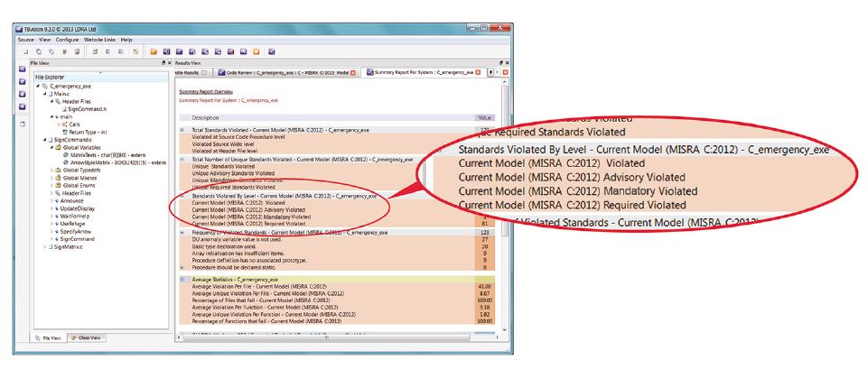This screenshot has width=868, height=369.
Task: Collapse Frequency of Violated Standards section
Action: tap(182, 233)
